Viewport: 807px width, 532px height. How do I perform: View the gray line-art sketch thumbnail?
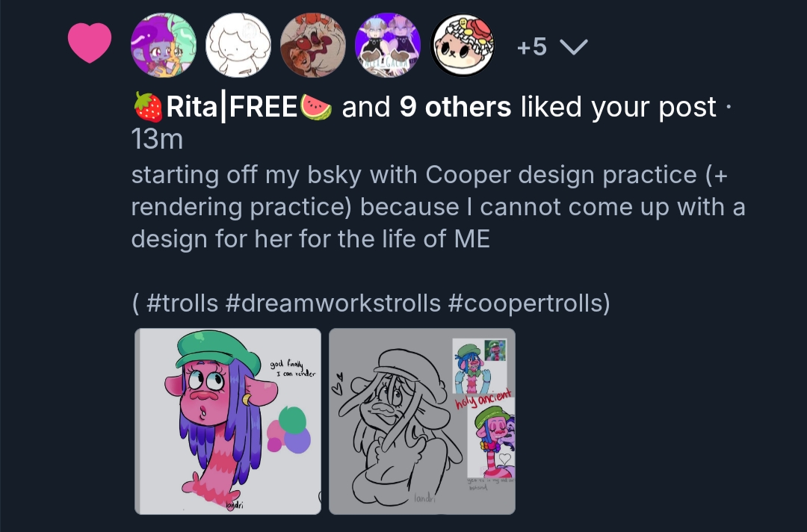point(422,421)
